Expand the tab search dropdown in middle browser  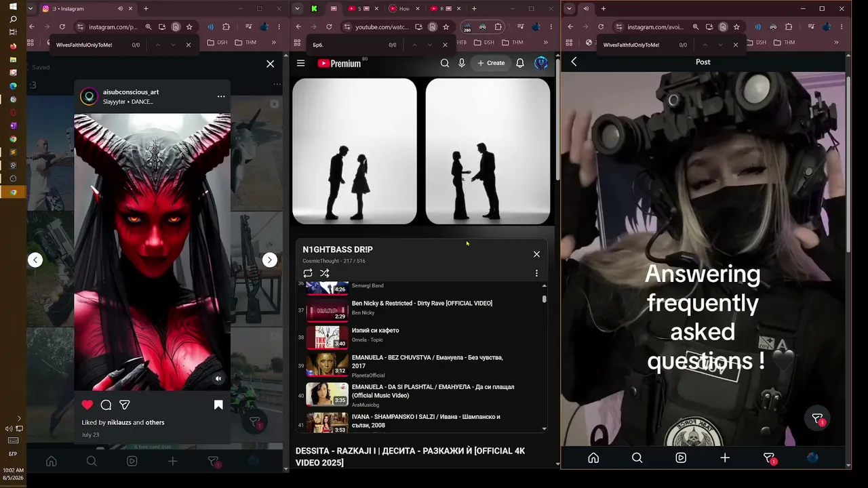[298, 9]
